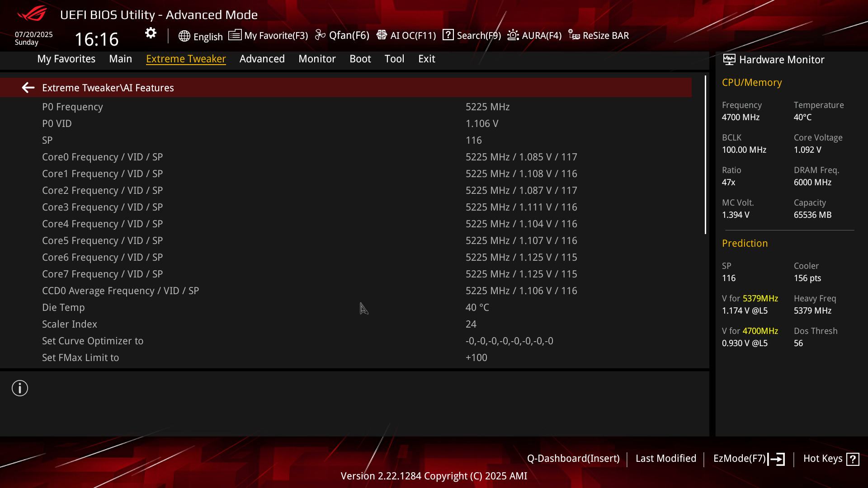
Task: Open My Favorite(F3) list icon
Action: 235,35
